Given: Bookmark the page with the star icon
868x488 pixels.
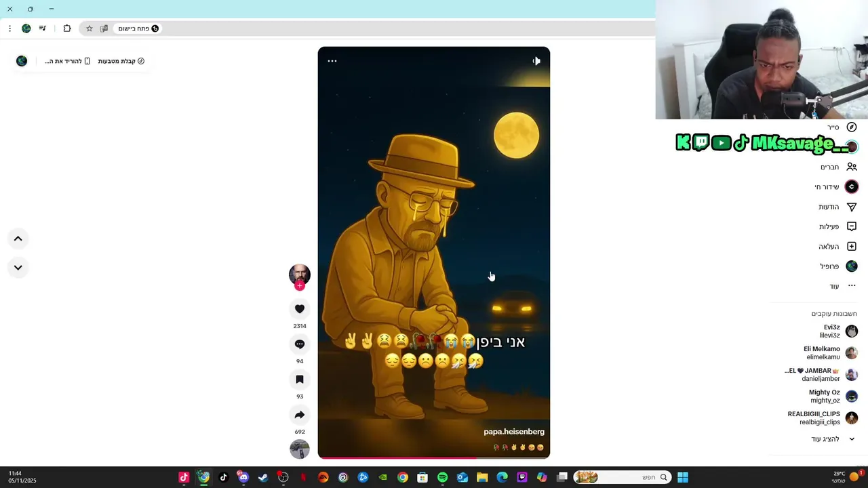Looking at the screenshot, I should 89,28.
